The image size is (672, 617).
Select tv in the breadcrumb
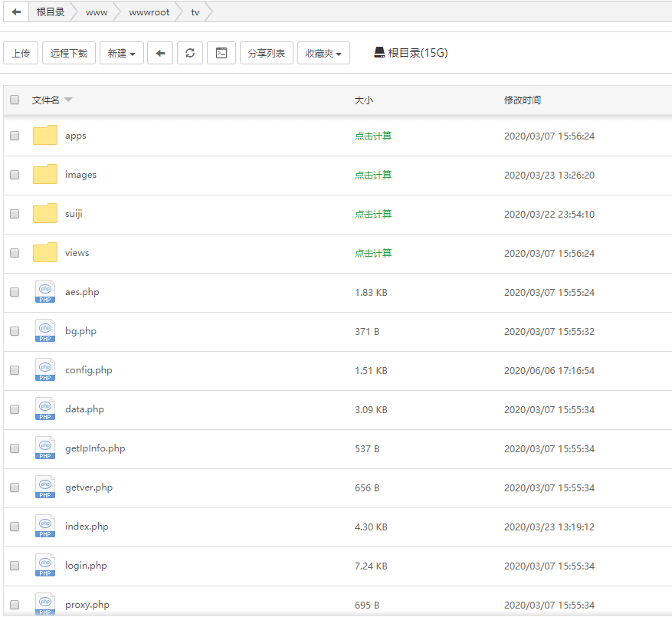(x=195, y=12)
